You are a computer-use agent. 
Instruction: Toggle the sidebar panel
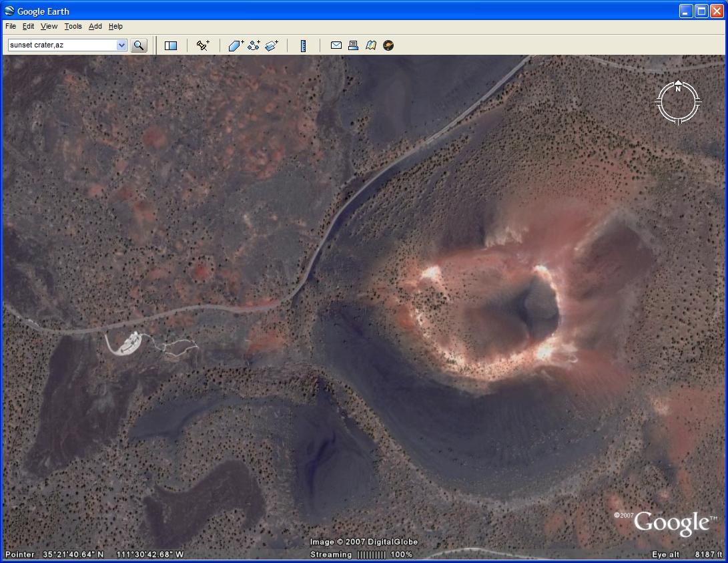171,45
